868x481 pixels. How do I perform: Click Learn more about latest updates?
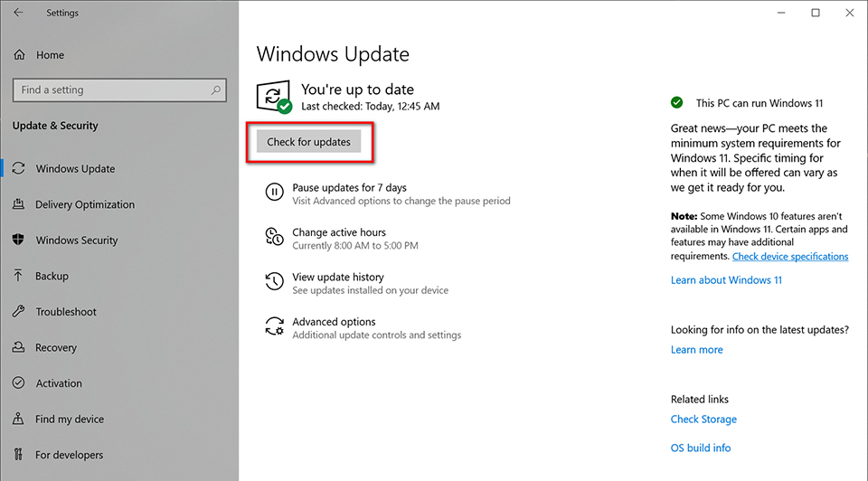[x=696, y=350]
